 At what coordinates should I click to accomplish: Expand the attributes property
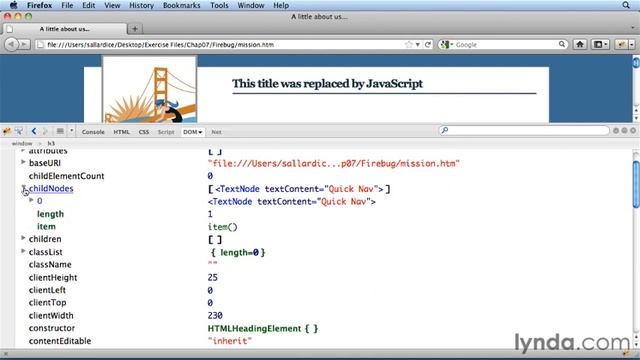pyautogui.click(x=23, y=151)
